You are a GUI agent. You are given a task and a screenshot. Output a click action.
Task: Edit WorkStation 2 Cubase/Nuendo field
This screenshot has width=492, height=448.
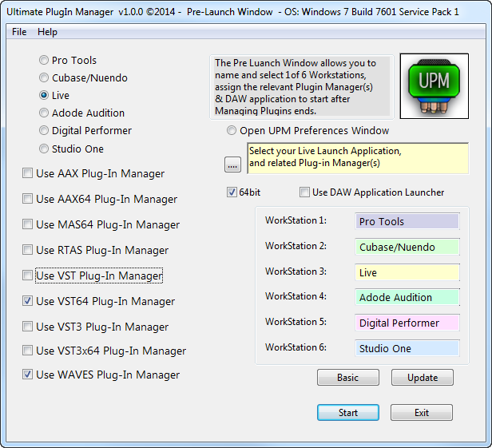407,247
